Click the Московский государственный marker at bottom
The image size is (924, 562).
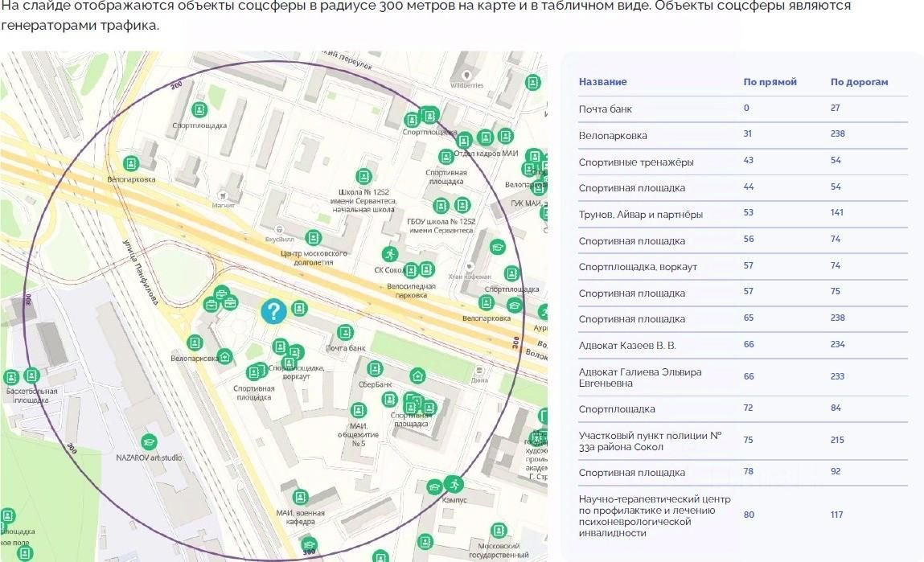(x=499, y=530)
